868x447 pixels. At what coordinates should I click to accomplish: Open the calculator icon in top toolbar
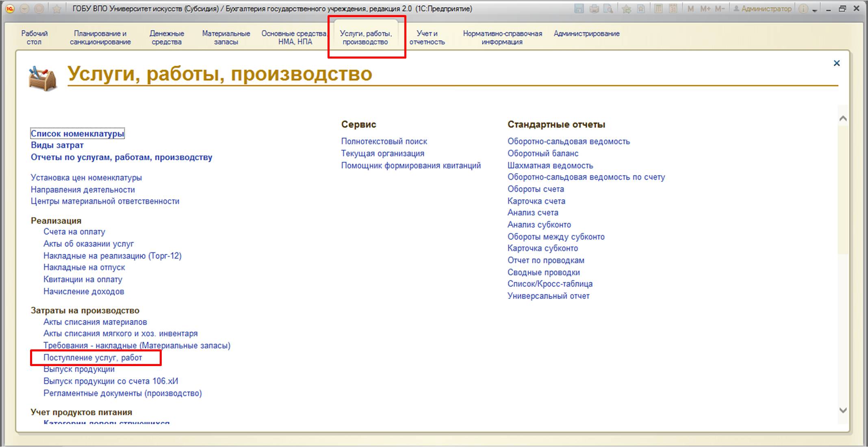658,9
